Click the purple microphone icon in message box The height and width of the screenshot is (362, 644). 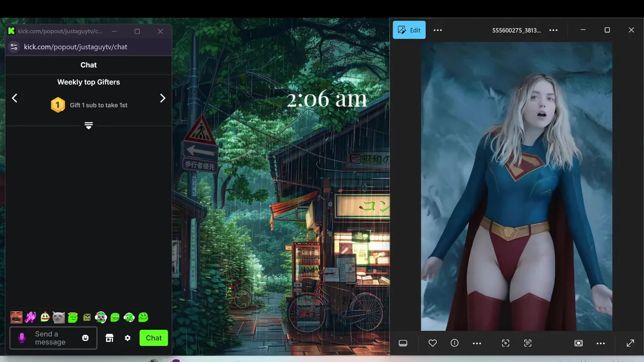[x=22, y=338]
